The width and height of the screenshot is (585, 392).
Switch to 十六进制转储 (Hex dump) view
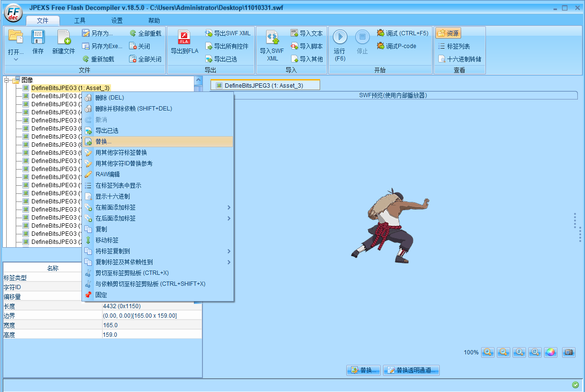pos(460,59)
